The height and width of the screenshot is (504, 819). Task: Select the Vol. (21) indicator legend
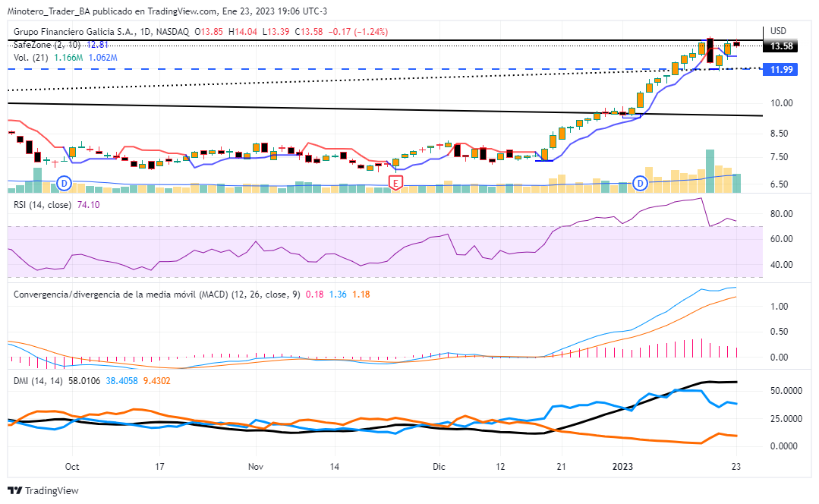point(31,58)
